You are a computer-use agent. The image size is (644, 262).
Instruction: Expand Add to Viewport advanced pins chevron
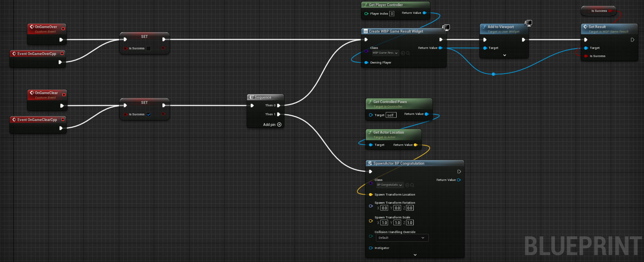point(504,55)
